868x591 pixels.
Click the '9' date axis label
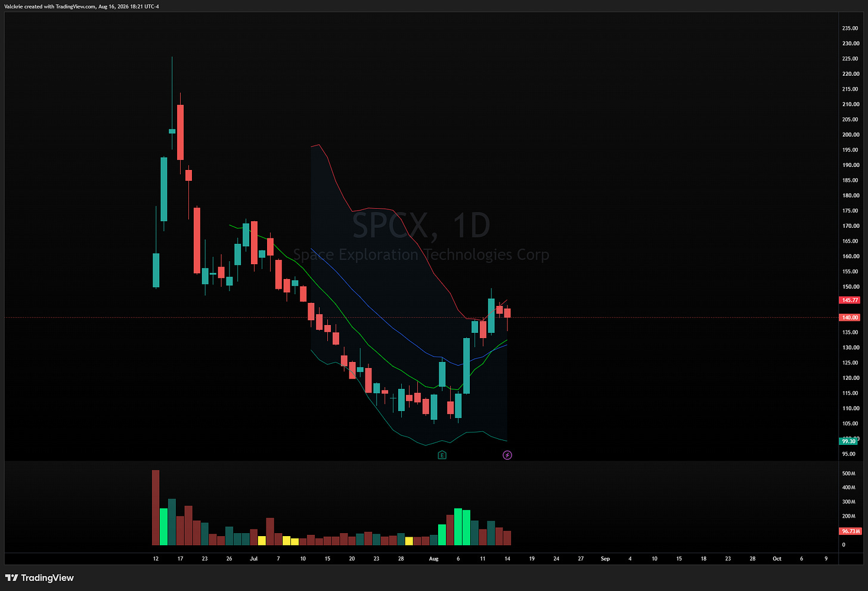pos(826,559)
